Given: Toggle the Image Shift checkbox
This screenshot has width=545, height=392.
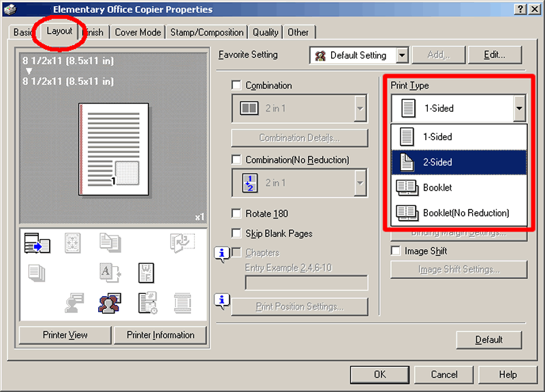Looking at the screenshot, I should coord(396,251).
